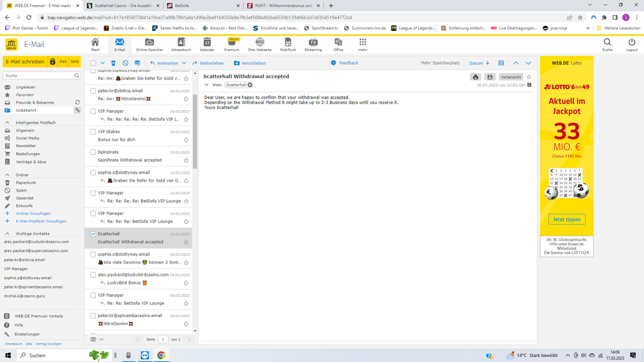Uncheck the selected Scatterhall email
This screenshot has height=362, width=644.
(x=93, y=234)
